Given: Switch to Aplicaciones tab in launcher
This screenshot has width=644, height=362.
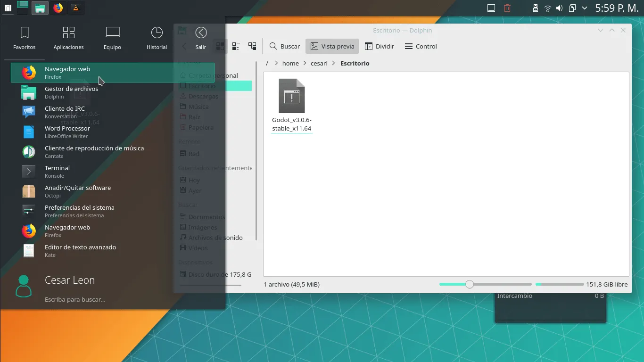Looking at the screenshot, I should 69,38.
